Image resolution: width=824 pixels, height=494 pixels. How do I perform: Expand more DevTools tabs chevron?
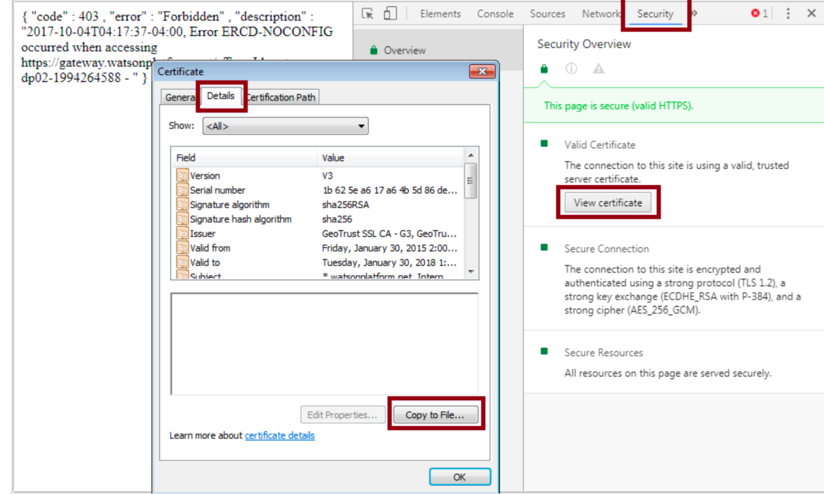pos(694,14)
